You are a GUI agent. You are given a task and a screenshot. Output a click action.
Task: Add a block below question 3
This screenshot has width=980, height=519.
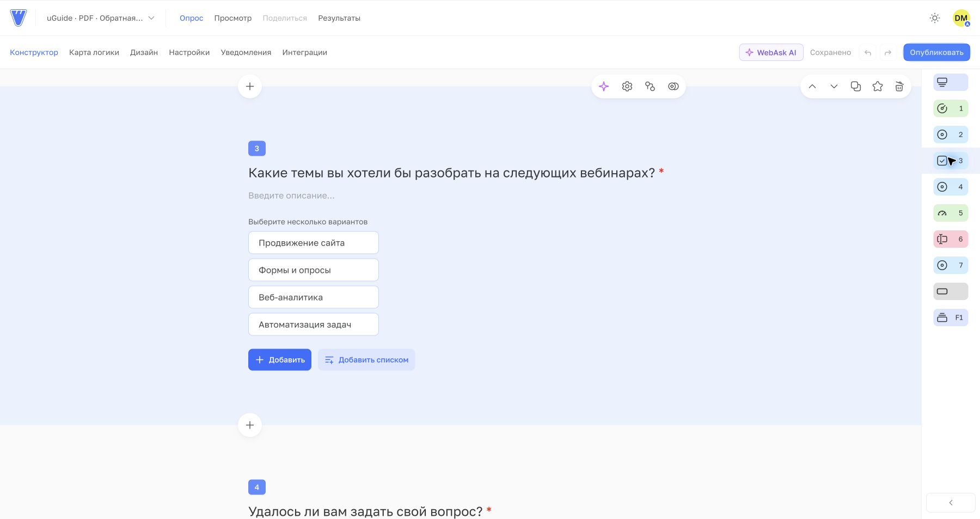tap(250, 425)
